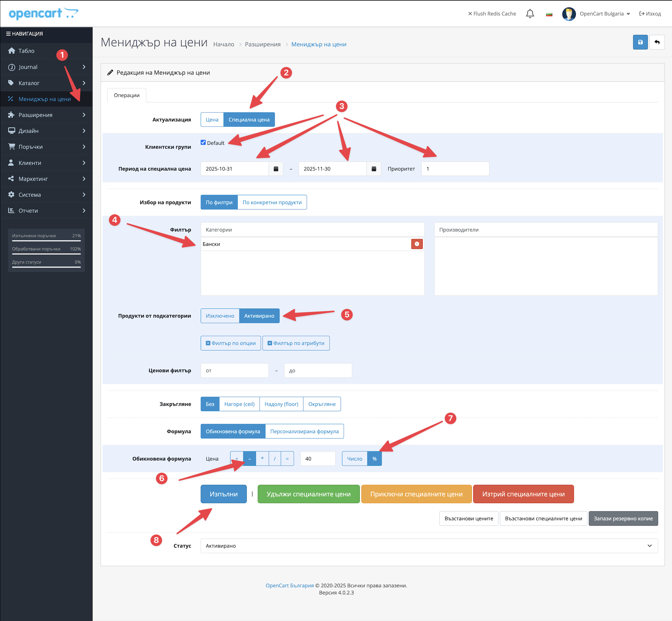Remove Бански category with red minus icon
The height and width of the screenshot is (621, 672).
click(x=416, y=244)
